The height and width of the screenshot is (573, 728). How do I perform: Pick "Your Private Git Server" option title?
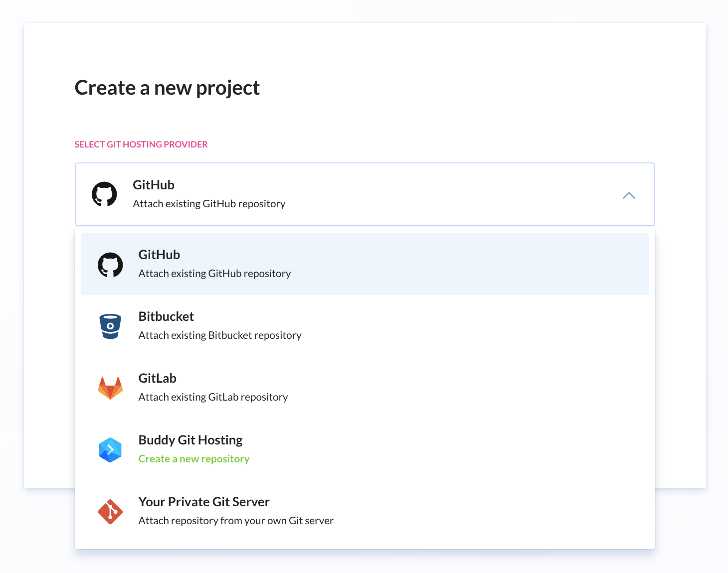tap(204, 502)
